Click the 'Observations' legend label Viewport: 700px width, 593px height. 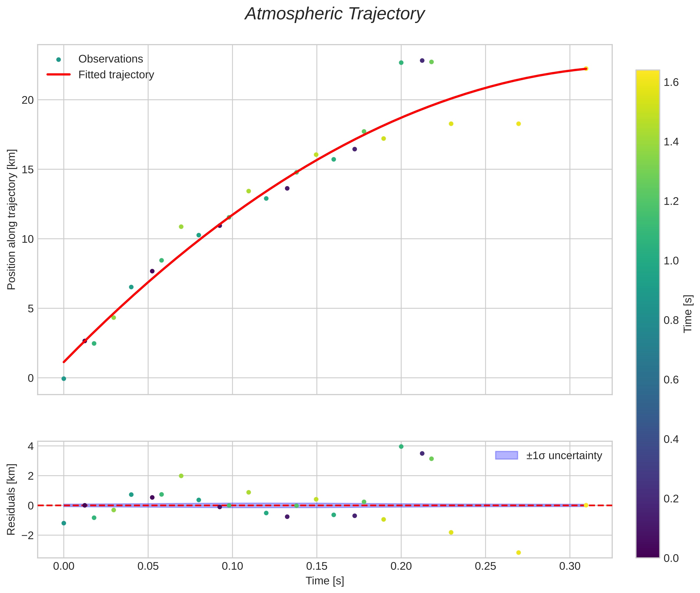111,59
